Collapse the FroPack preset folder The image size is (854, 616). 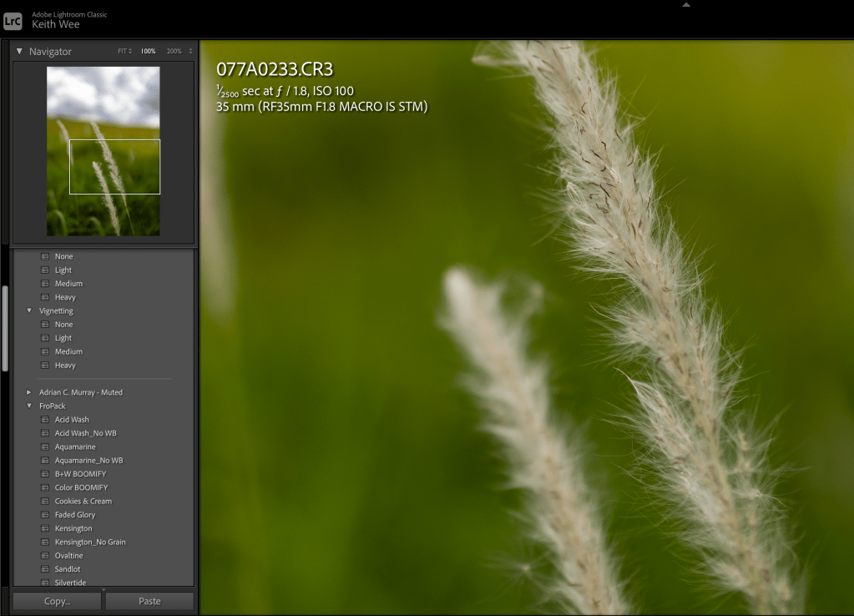(x=29, y=406)
